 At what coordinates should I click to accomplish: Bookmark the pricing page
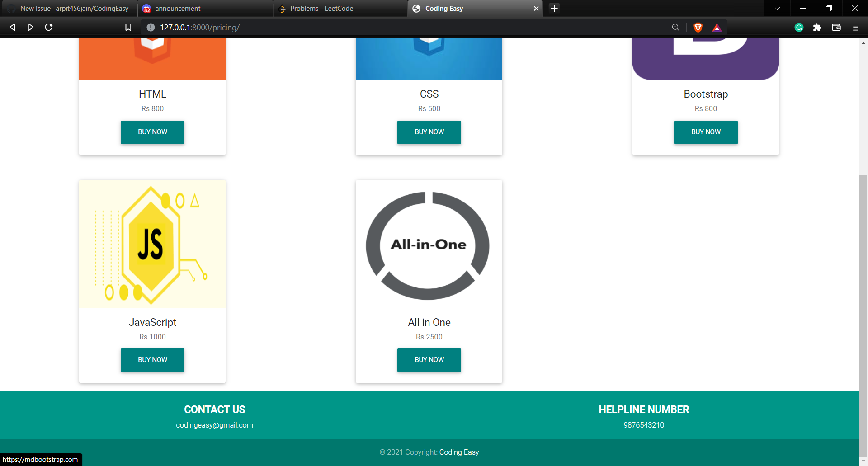128,27
